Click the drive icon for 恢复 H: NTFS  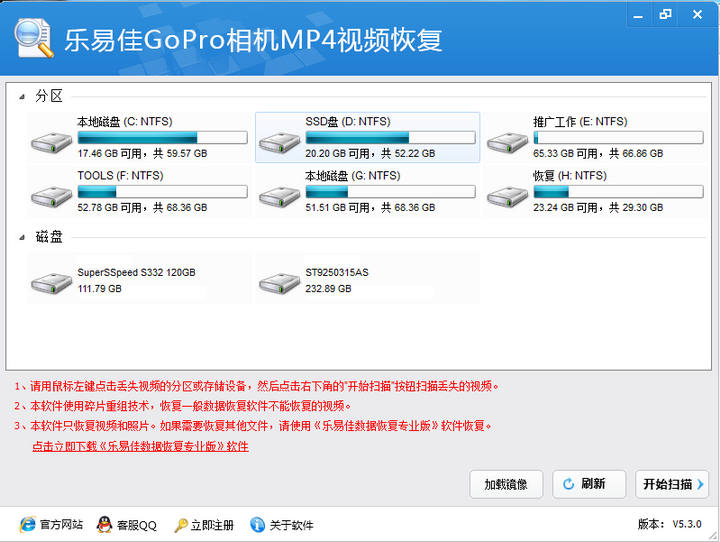507,197
